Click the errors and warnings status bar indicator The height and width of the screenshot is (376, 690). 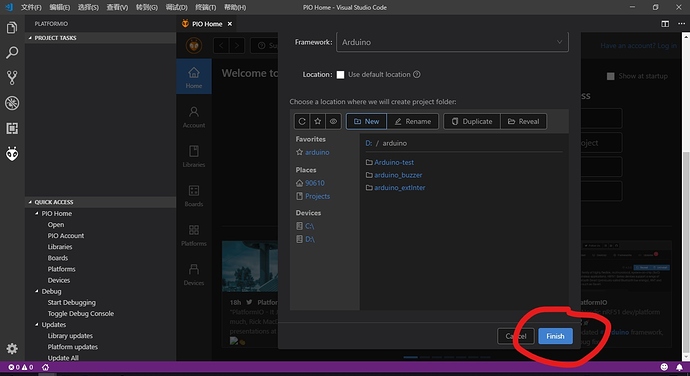coord(21,367)
